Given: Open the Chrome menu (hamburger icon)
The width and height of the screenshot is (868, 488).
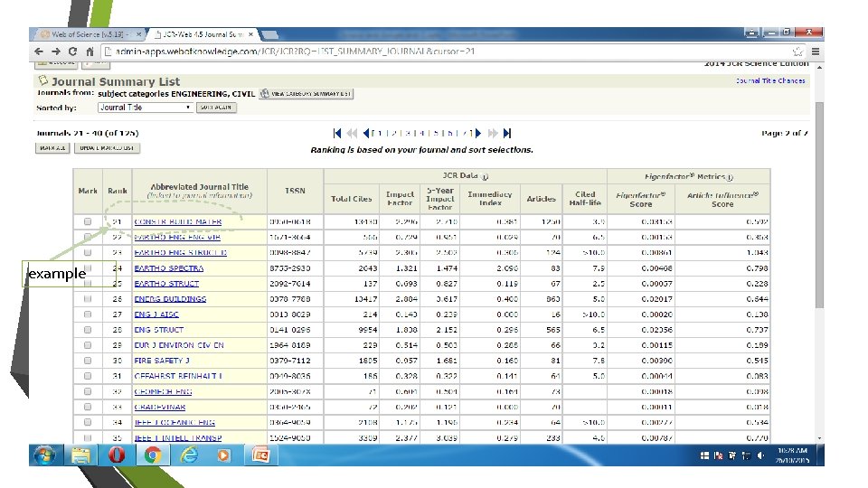Looking at the screenshot, I should pos(814,53).
